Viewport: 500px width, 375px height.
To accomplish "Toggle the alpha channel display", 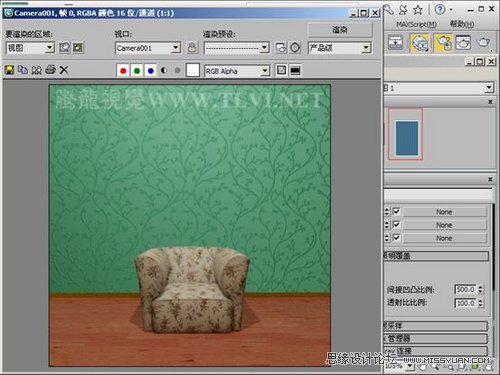I will [164, 71].
